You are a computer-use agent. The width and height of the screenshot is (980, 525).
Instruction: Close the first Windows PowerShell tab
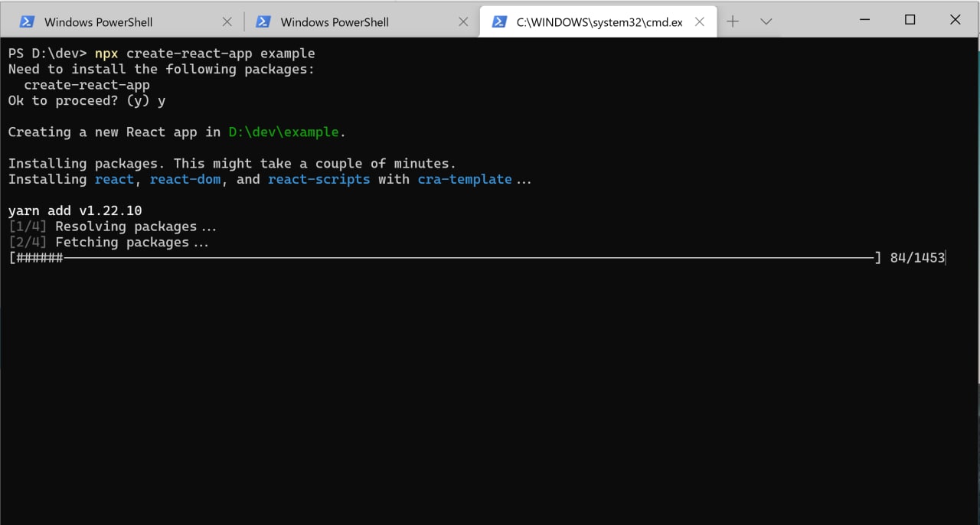[x=227, y=21]
